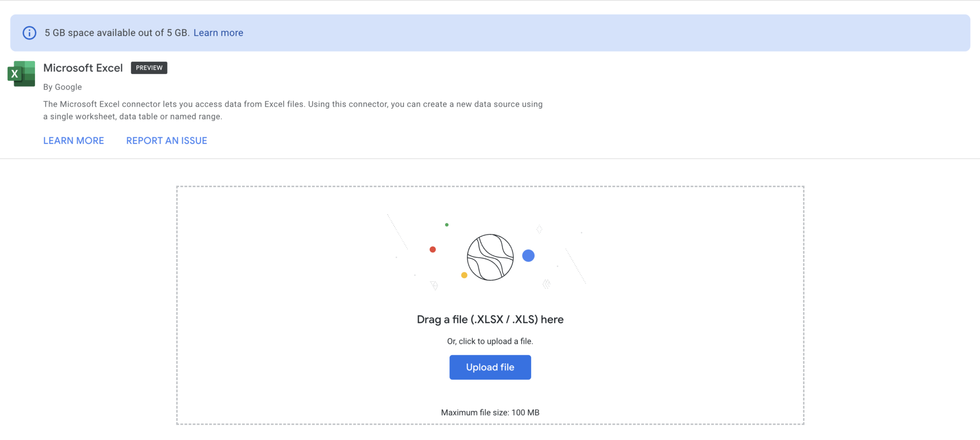Click the maximum file size notice

point(490,412)
